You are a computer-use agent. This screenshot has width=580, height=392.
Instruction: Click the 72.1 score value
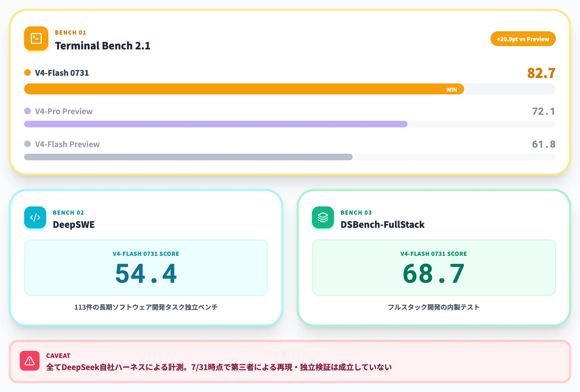point(544,111)
